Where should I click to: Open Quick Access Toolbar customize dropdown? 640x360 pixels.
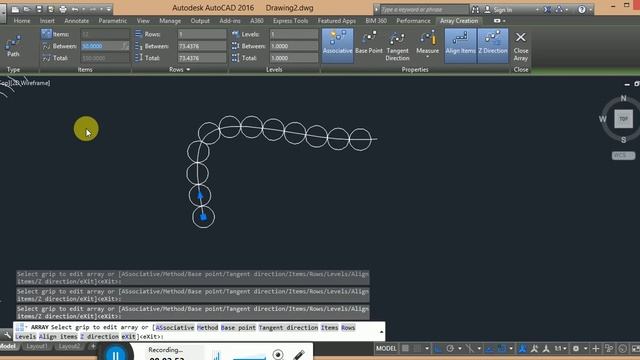109,9
